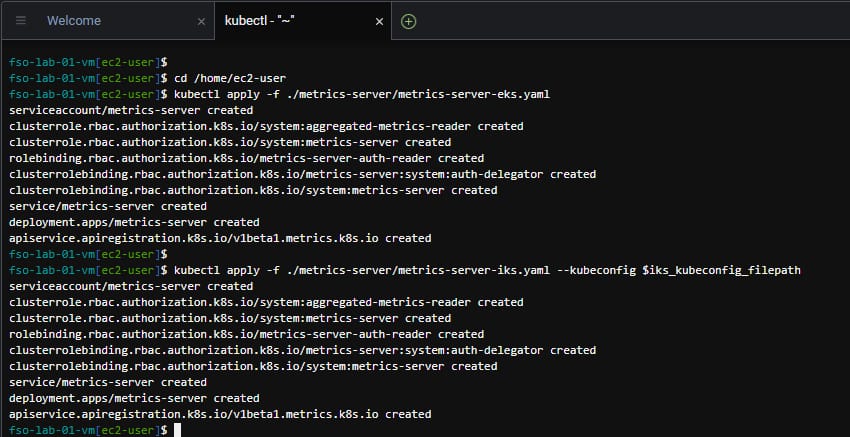Click the last service/metrics-server created line
This screenshot has width=850, height=437.
tap(108, 382)
